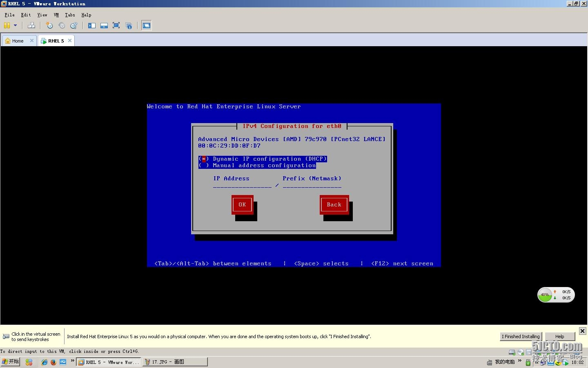This screenshot has height=368, width=588.
Task: Select the 17.JPG Paint taskbar button
Action: [175, 362]
